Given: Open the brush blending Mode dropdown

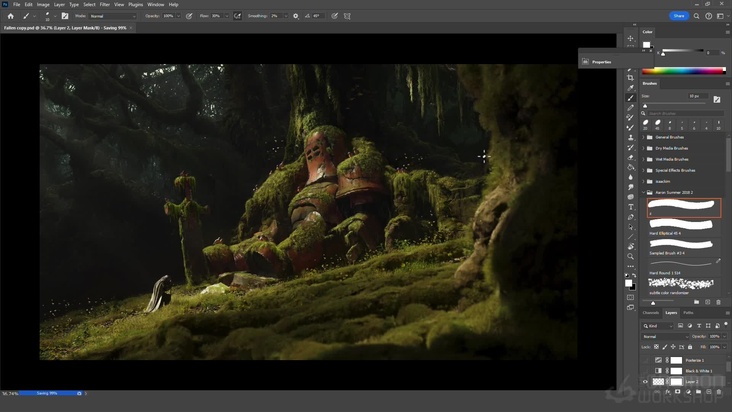Looking at the screenshot, I should click(x=110, y=16).
